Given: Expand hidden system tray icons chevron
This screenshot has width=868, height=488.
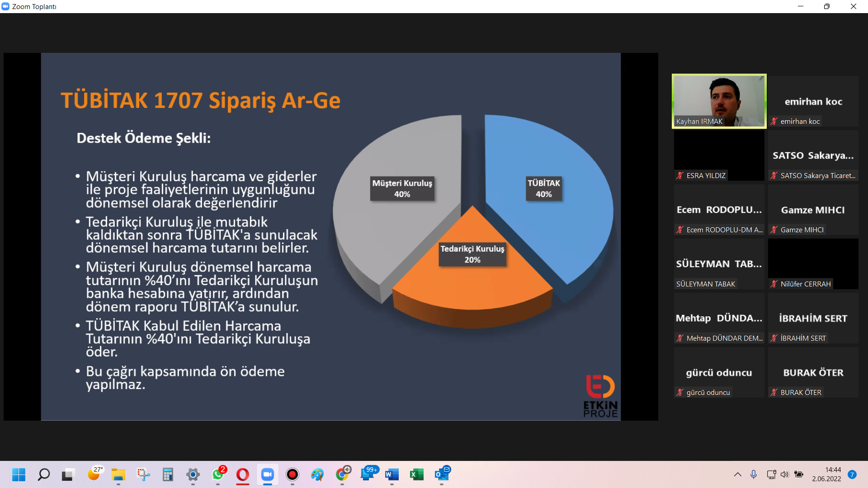Looking at the screenshot, I should 737,474.
